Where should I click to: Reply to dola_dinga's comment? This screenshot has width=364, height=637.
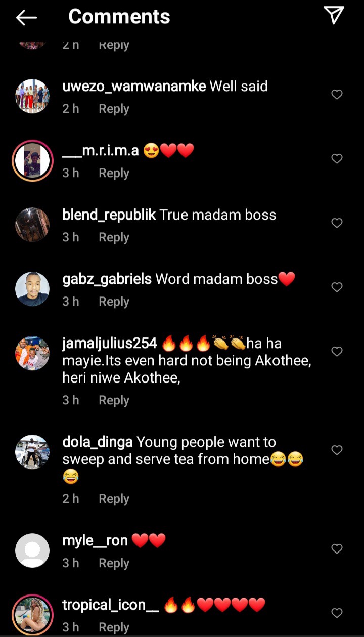coord(114,499)
